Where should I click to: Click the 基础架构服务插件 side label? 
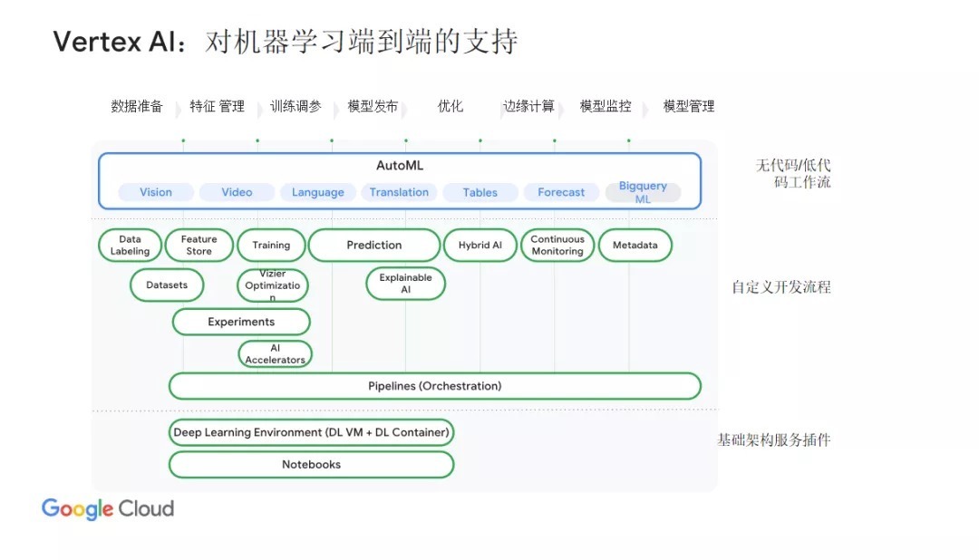click(x=774, y=440)
